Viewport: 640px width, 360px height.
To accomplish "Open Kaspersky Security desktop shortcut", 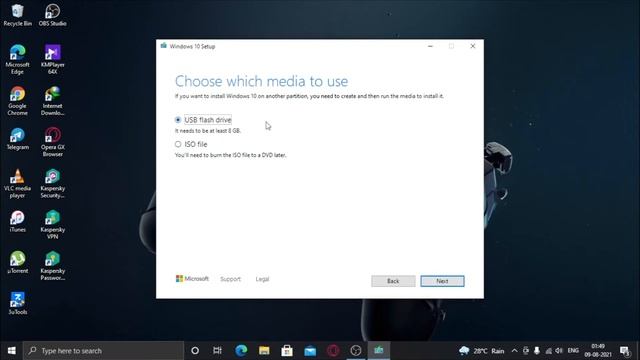I will pyautogui.click(x=53, y=183).
